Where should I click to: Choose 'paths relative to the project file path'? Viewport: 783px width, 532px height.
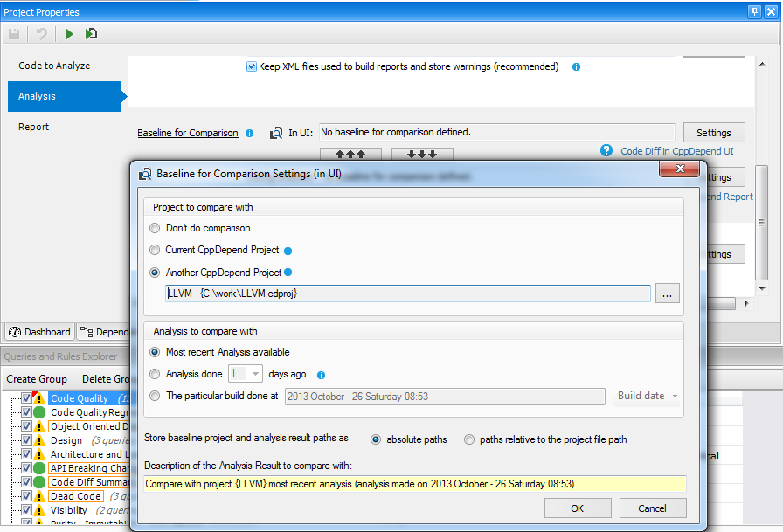[x=470, y=439]
